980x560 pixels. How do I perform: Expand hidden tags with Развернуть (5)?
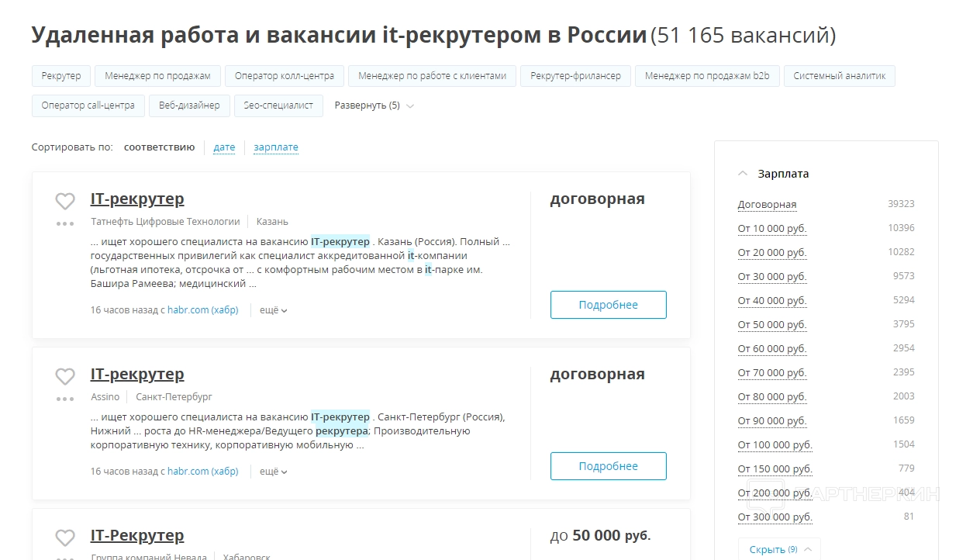pos(374,105)
